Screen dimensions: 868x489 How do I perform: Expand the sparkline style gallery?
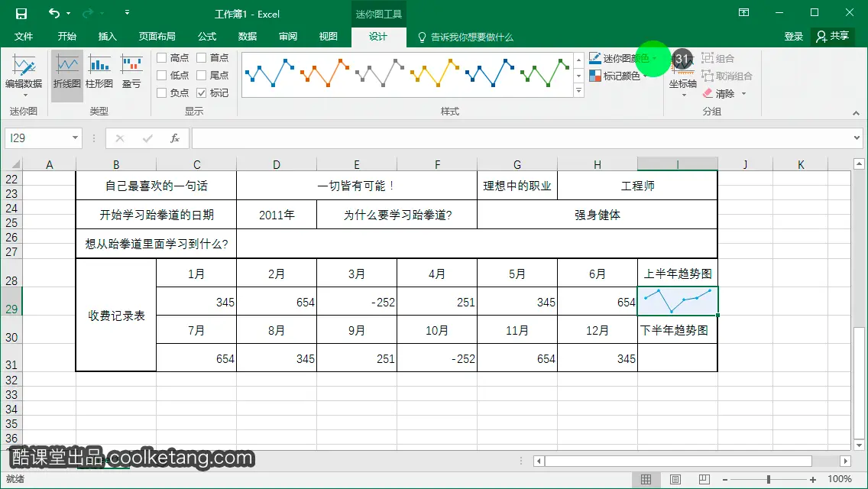tap(579, 91)
